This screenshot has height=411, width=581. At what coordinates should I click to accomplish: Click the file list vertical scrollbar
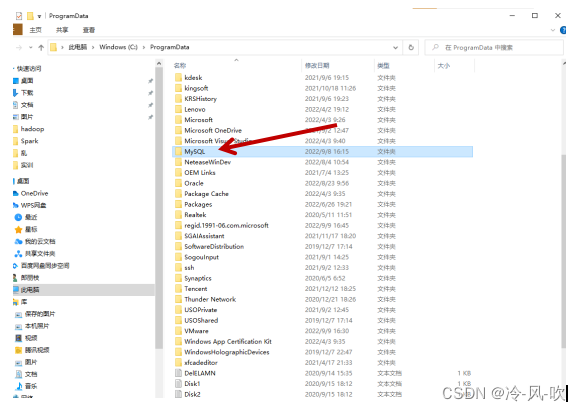click(x=564, y=251)
